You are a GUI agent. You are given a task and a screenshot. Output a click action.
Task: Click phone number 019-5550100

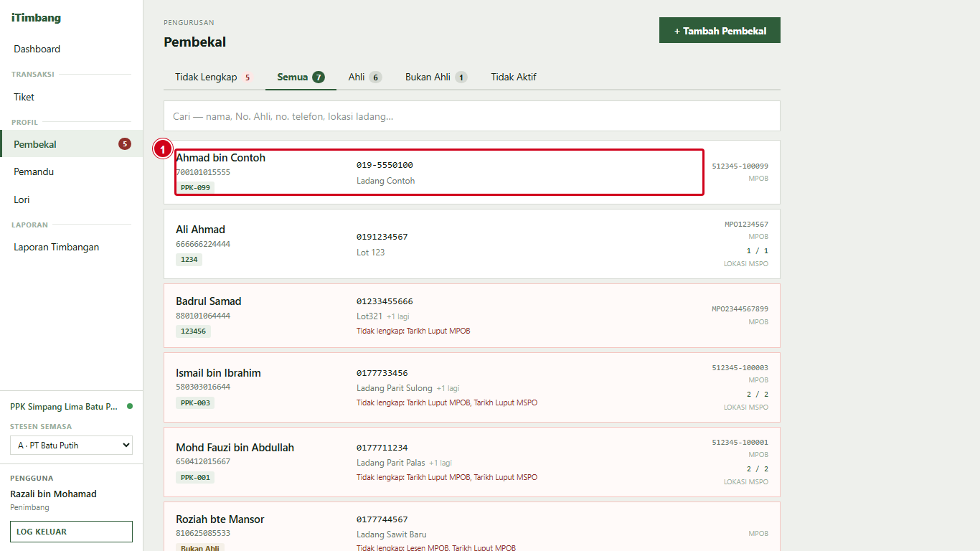pos(385,165)
